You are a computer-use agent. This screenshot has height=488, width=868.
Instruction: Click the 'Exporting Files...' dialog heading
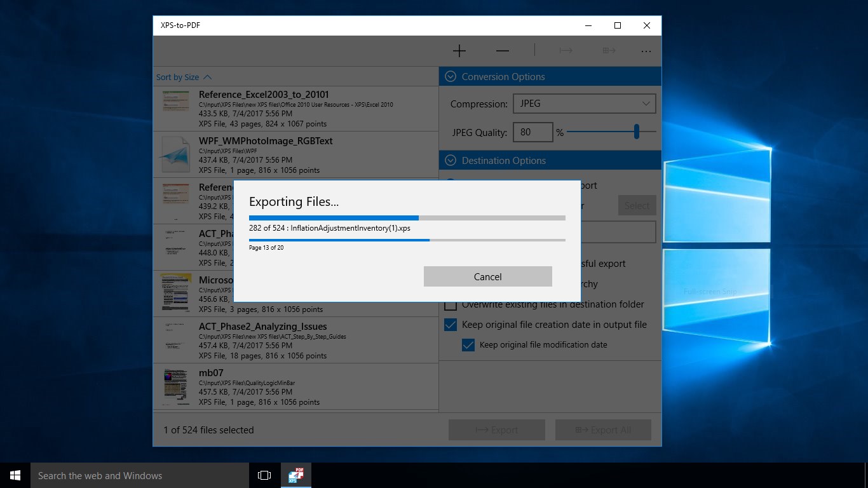(294, 202)
